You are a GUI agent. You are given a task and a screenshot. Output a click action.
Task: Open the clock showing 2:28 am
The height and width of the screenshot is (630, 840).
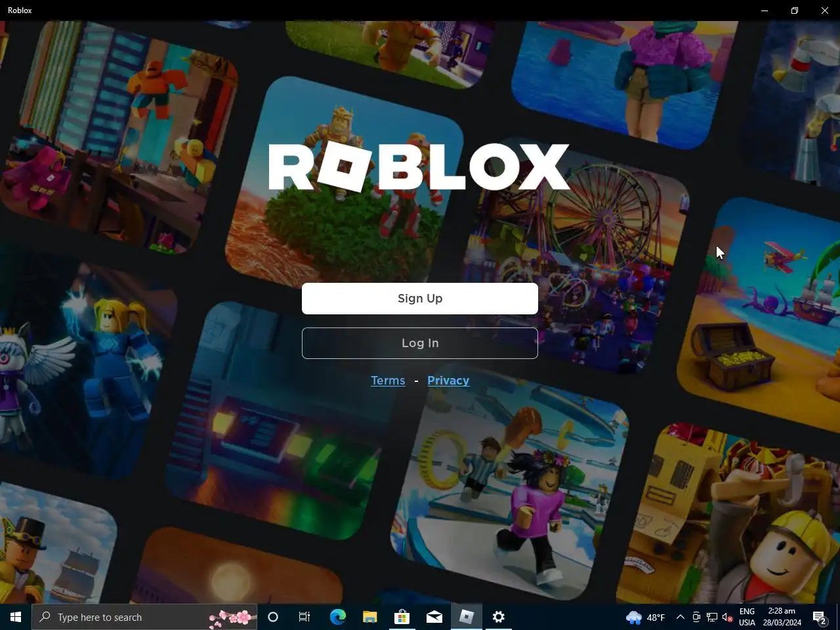tap(782, 617)
